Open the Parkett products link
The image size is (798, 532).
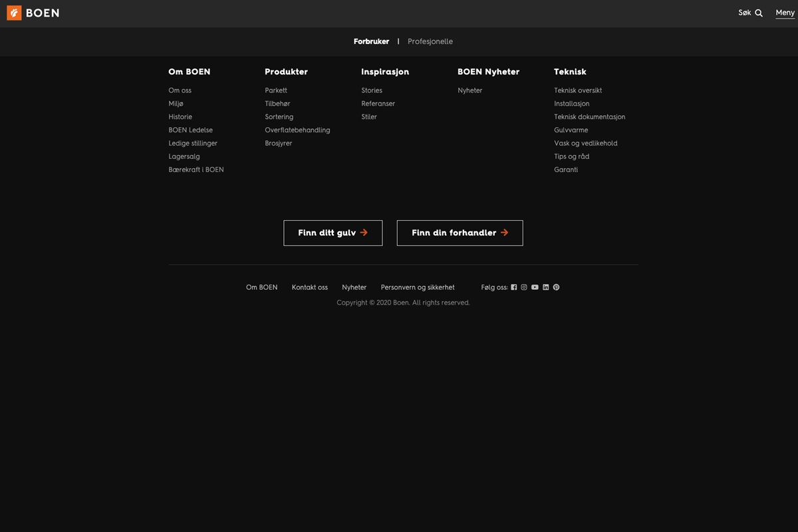tap(276, 90)
